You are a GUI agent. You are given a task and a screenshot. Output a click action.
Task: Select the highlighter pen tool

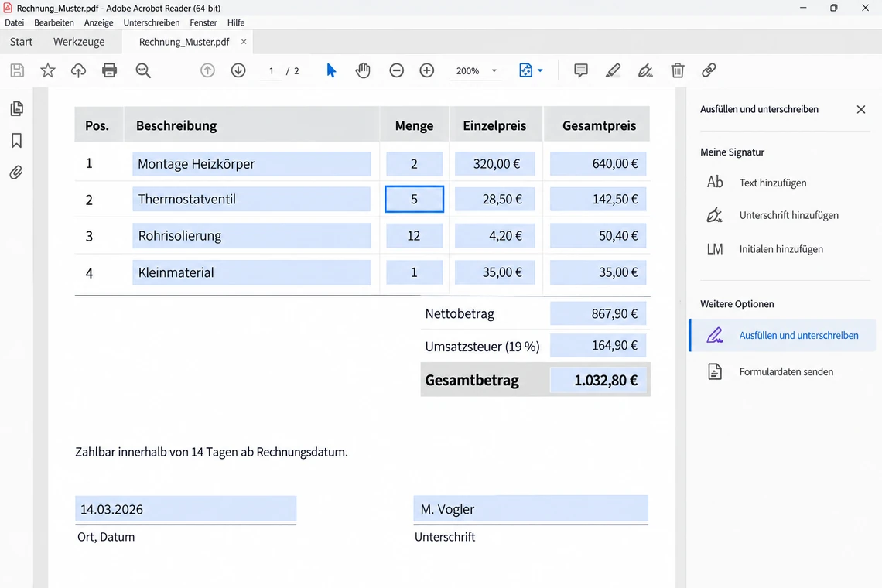613,70
